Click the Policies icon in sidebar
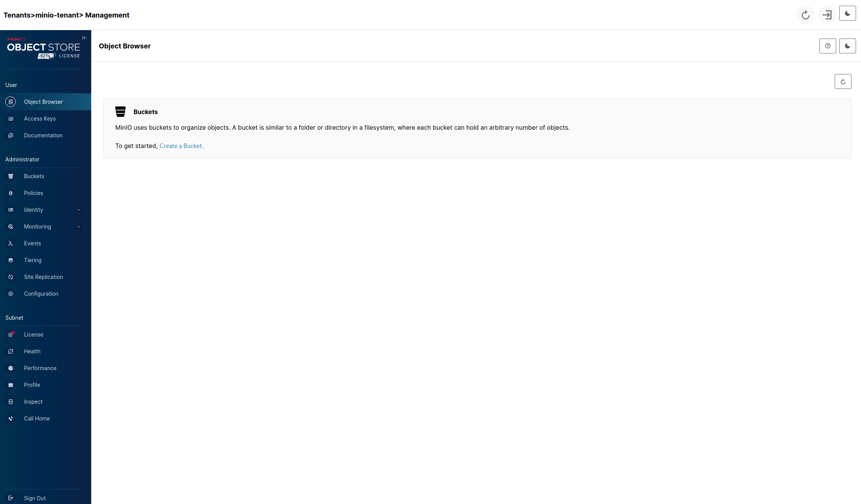 (10, 193)
